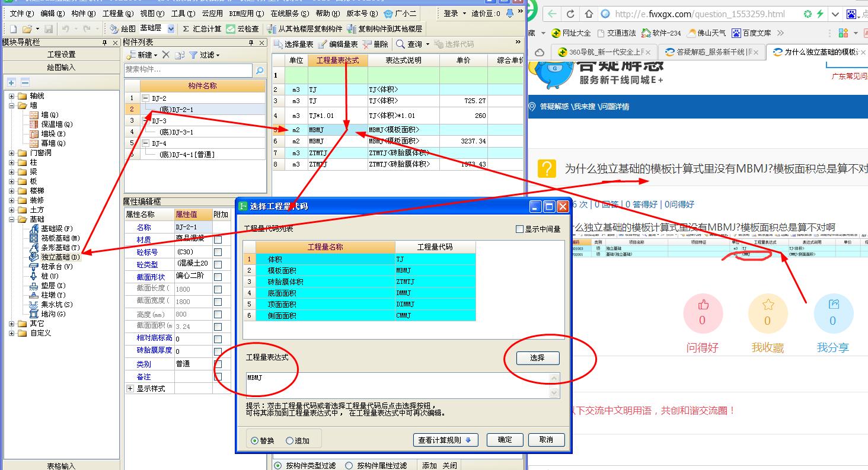This screenshot has width=868, height=470.
Task: Collapse DJ-3 in component list
Action: 145,121
